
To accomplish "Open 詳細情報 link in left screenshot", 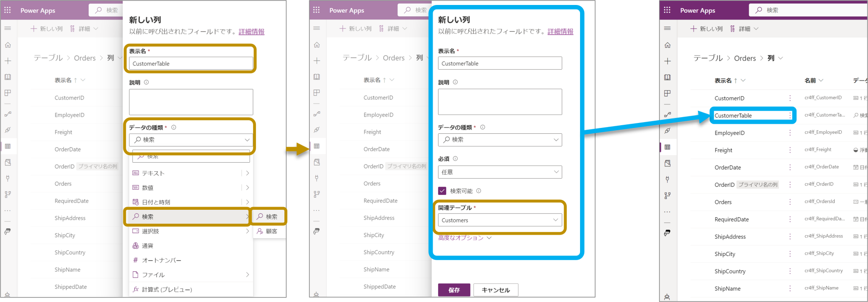I will (x=251, y=32).
